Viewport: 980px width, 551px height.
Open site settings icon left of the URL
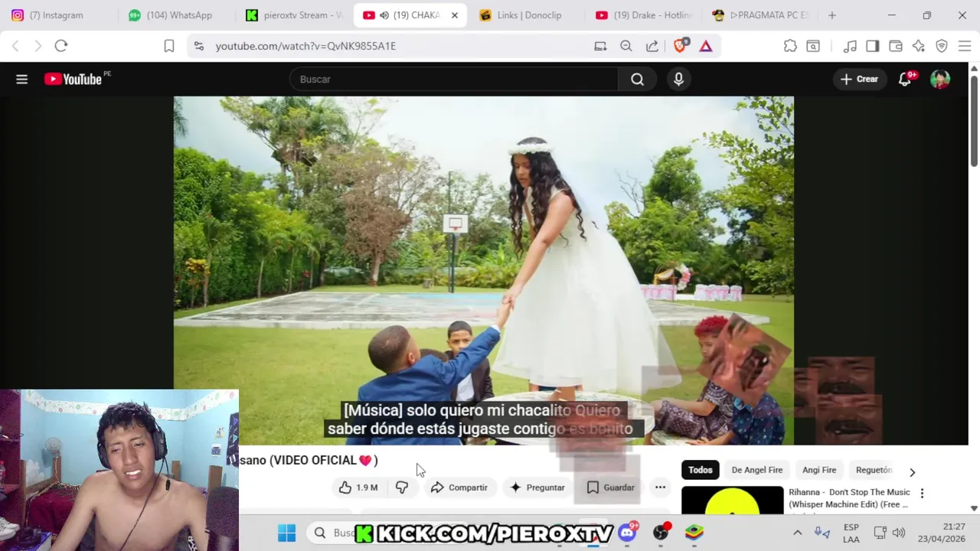pos(199,46)
